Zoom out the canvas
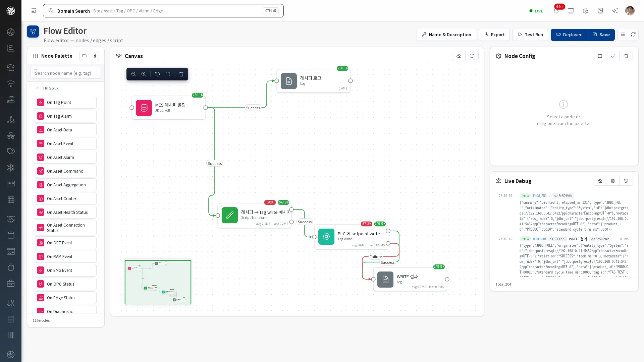 click(133, 74)
